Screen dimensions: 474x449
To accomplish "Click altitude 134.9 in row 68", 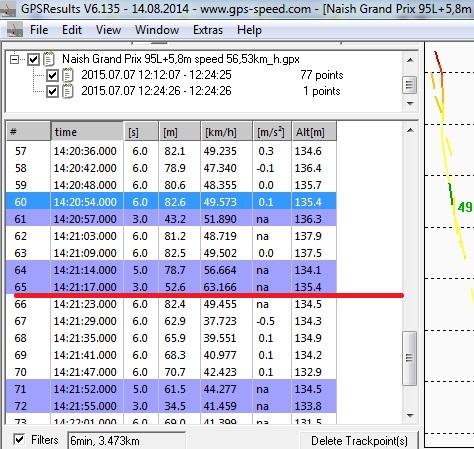I will click(x=308, y=338).
